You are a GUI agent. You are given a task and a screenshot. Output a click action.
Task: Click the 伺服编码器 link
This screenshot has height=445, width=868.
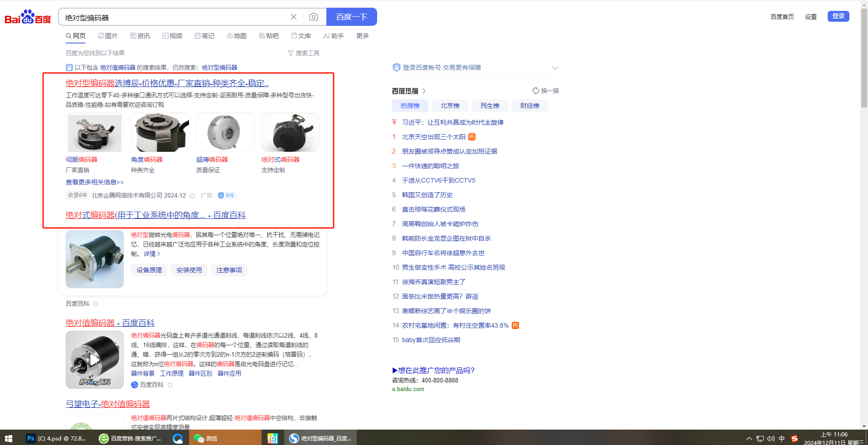point(82,160)
